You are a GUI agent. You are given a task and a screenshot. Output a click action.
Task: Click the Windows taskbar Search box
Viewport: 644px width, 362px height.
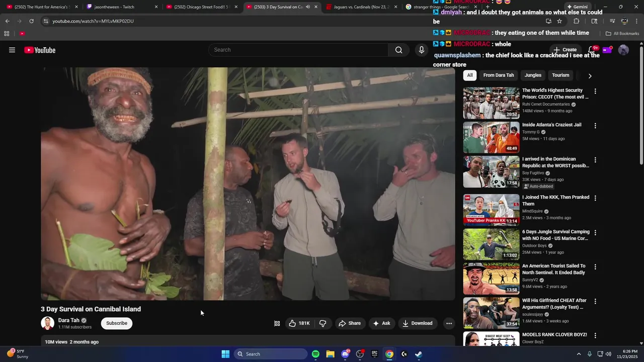tap(271, 354)
